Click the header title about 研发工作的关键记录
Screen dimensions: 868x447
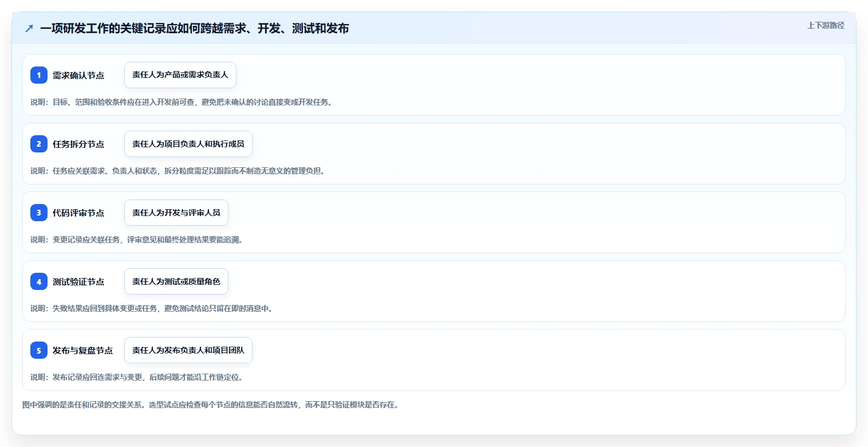point(194,28)
